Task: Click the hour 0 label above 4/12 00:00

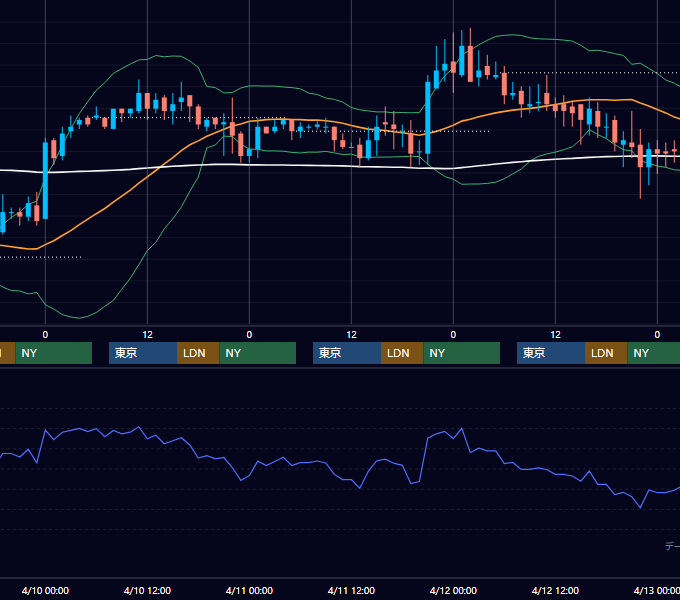Action: click(453, 335)
